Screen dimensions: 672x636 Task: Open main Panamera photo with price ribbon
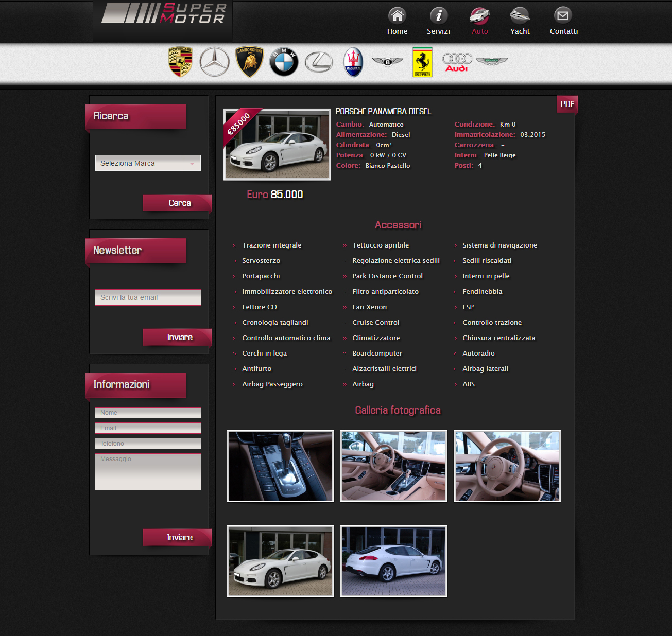pyautogui.click(x=277, y=145)
